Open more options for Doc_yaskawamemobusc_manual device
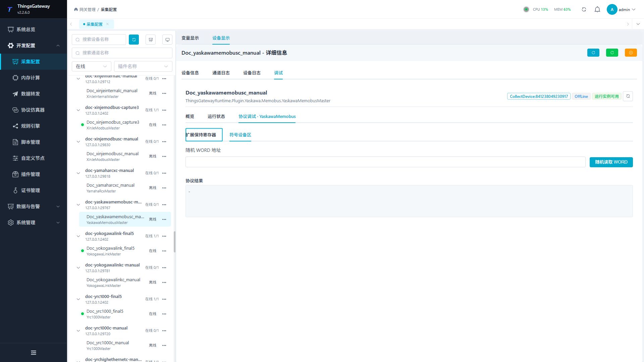644x362 pixels. [164, 219]
